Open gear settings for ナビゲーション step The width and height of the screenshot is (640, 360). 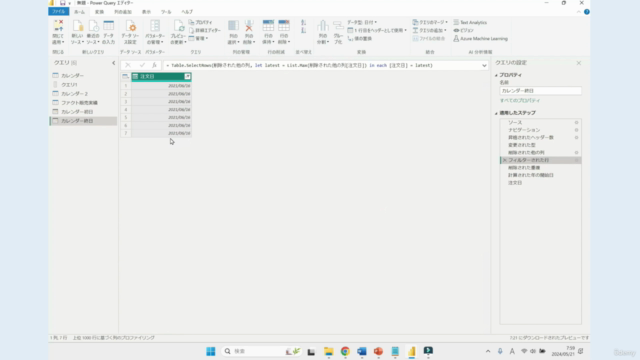(576, 130)
